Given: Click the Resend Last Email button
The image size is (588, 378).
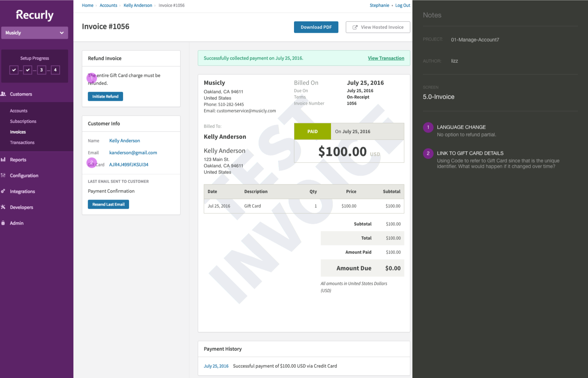Looking at the screenshot, I should coord(108,204).
